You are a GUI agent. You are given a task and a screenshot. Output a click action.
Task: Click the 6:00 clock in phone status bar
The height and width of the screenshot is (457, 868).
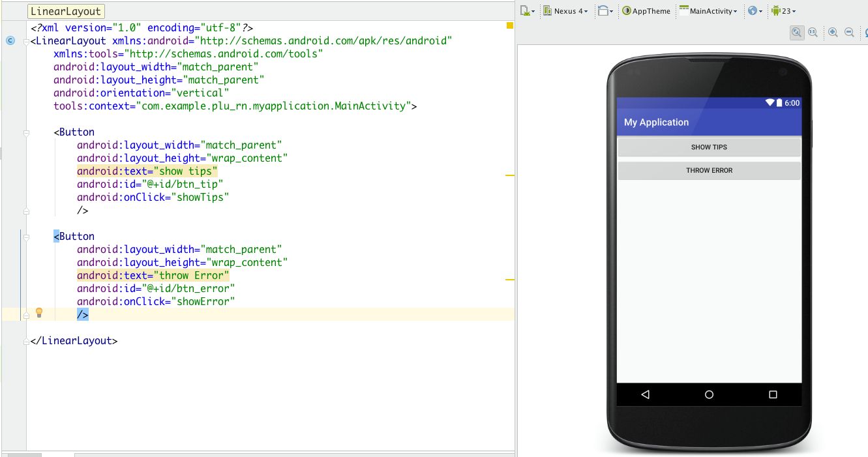click(792, 103)
